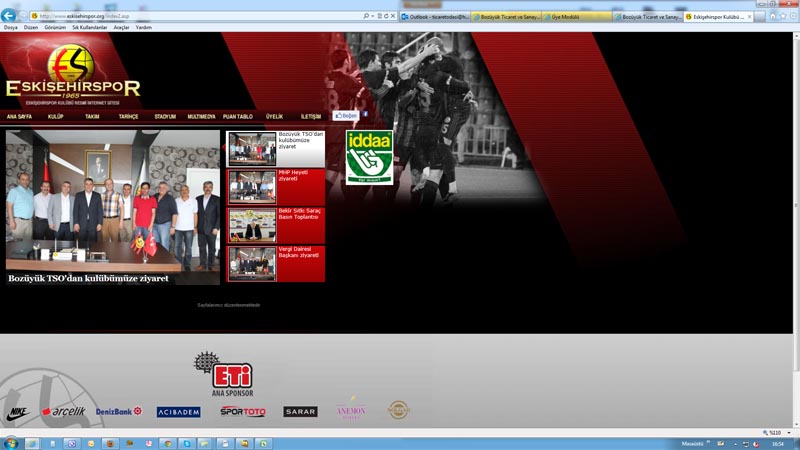Open the MULTİMEDYA navigation item
This screenshot has width=800, height=450.
coord(201,117)
